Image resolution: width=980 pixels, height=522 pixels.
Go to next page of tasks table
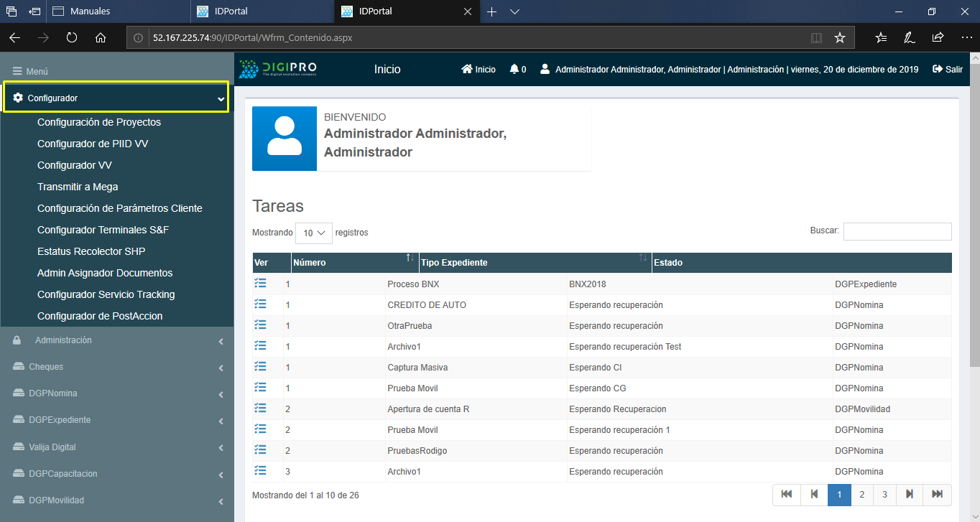pyautogui.click(x=910, y=494)
